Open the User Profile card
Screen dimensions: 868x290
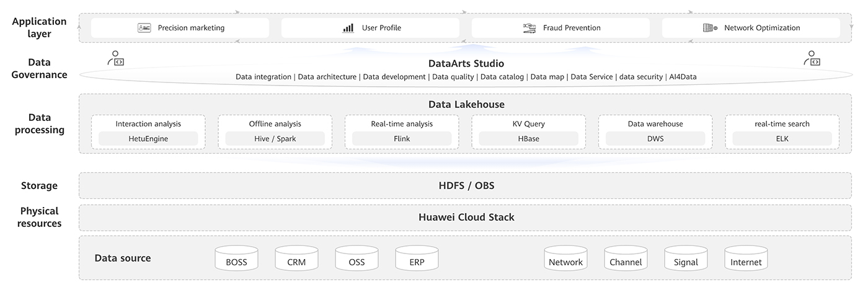pyautogui.click(x=370, y=28)
